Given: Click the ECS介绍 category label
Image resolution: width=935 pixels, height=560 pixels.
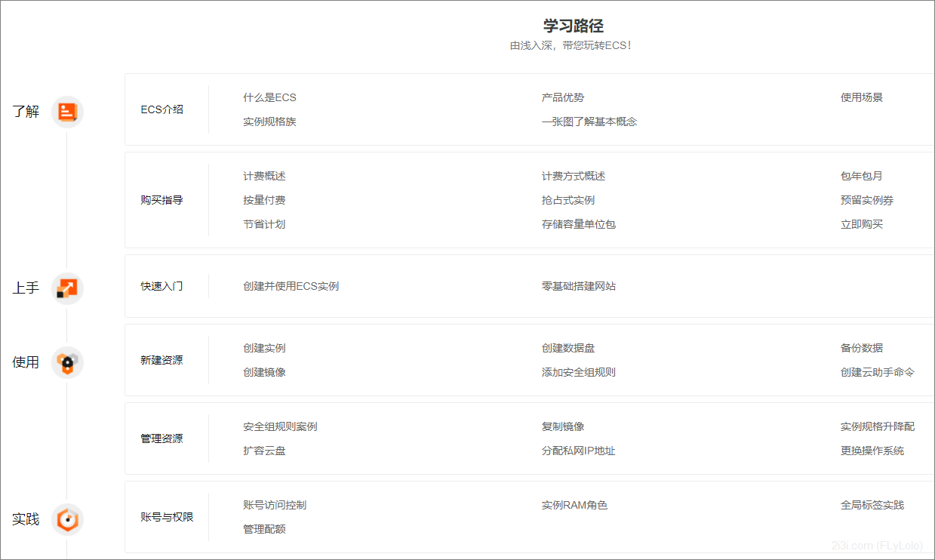Looking at the screenshot, I should [161, 109].
